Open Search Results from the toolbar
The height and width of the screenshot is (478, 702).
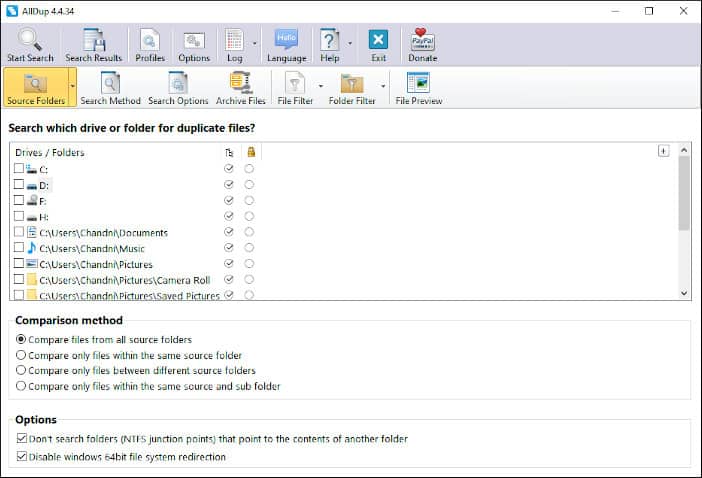coord(94,45)
